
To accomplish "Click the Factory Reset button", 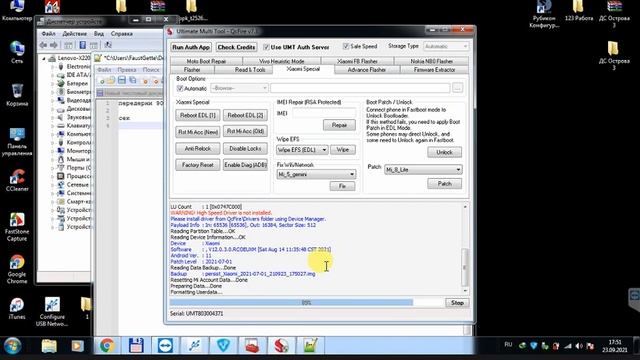I will [198, 165].
